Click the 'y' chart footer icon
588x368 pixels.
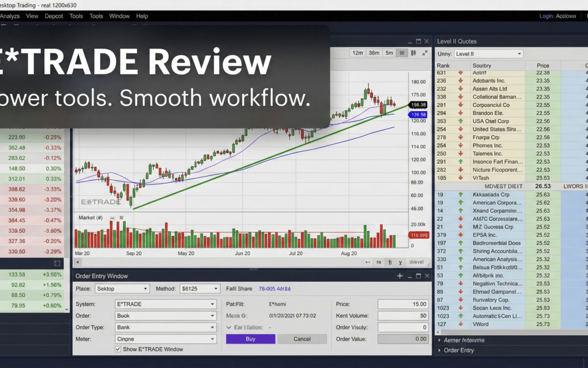point(401,262)
